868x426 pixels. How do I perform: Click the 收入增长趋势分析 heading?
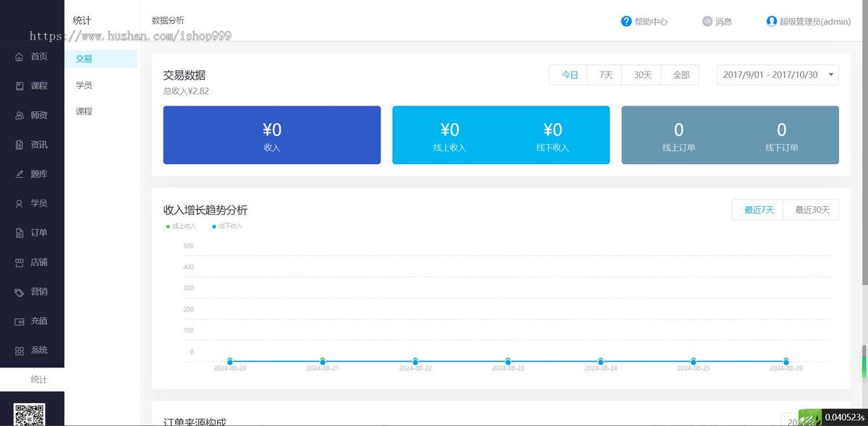pos(205,210)
